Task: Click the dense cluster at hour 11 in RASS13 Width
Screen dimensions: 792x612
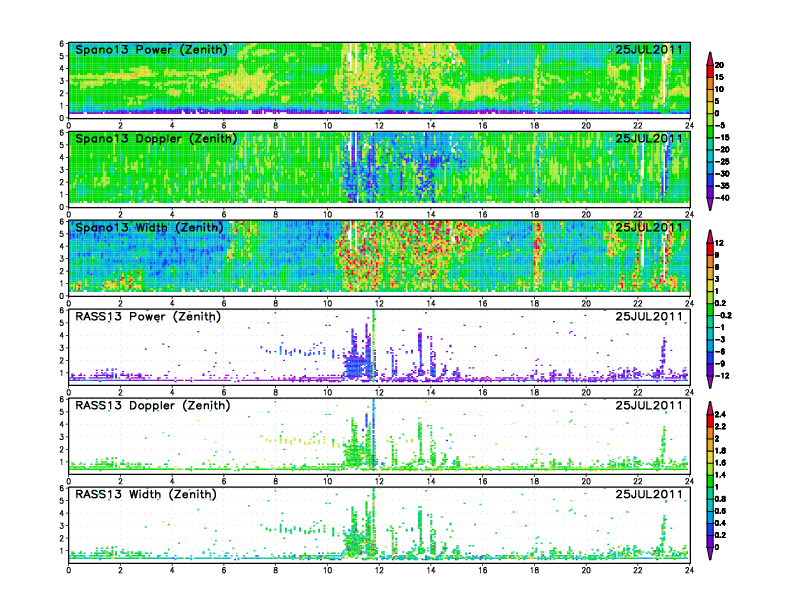Action: (x=356, y=543)
